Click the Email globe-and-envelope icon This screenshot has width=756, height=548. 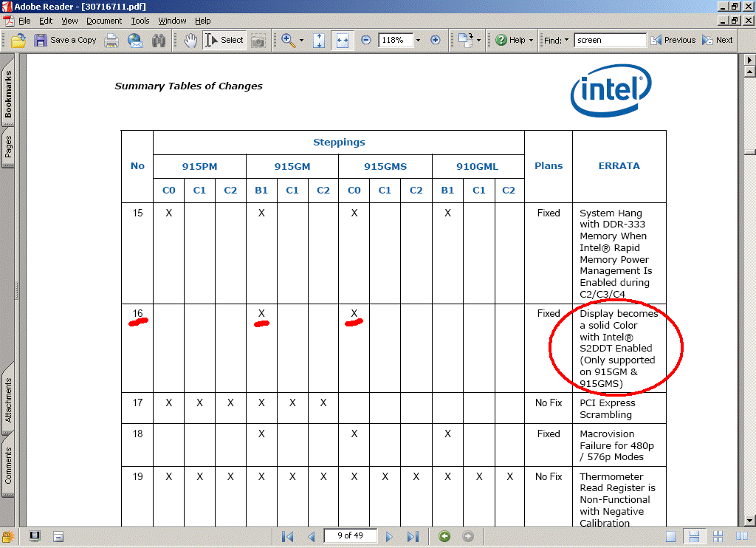tap(135, 41)
